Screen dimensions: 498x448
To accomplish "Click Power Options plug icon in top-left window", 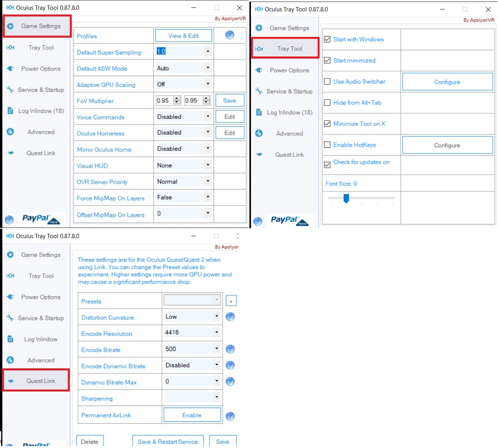I will tap(10, 69).
